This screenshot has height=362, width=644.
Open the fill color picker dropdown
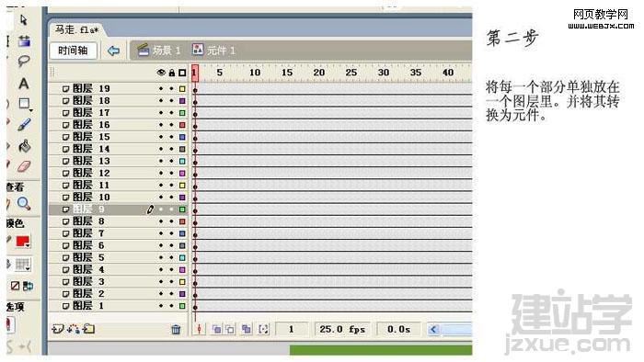tap(23, 242)
